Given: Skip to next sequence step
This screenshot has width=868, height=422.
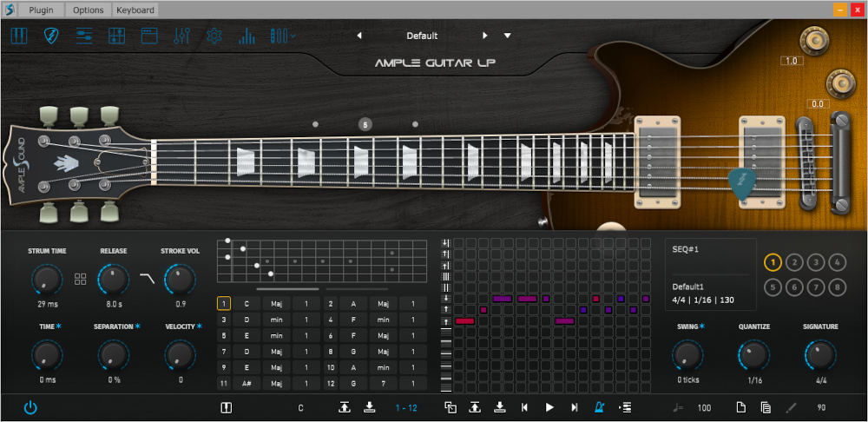Looking at the screenshot, I should tap(575, 408).
